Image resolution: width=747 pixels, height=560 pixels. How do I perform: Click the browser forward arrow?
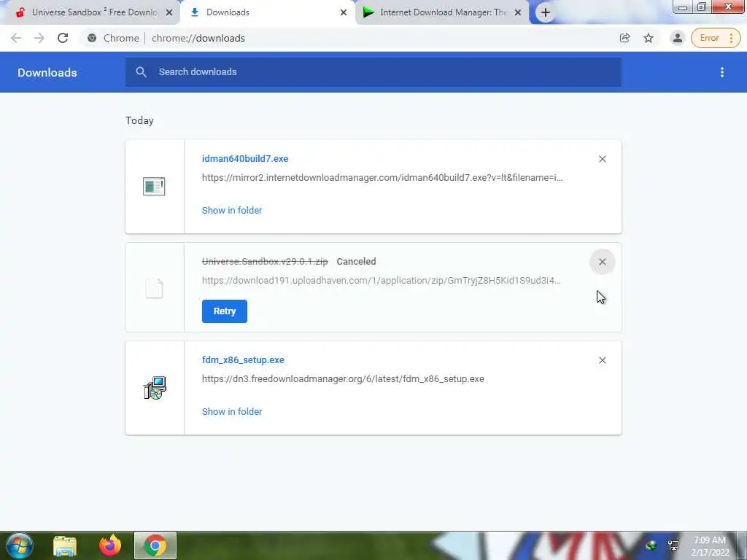click(x=39, y=38)
